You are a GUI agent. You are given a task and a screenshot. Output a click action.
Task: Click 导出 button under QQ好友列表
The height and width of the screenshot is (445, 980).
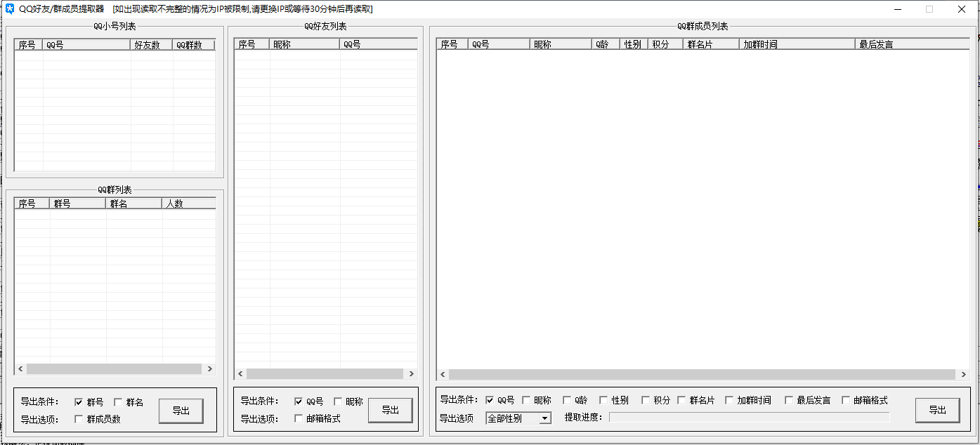coord(390,411)
